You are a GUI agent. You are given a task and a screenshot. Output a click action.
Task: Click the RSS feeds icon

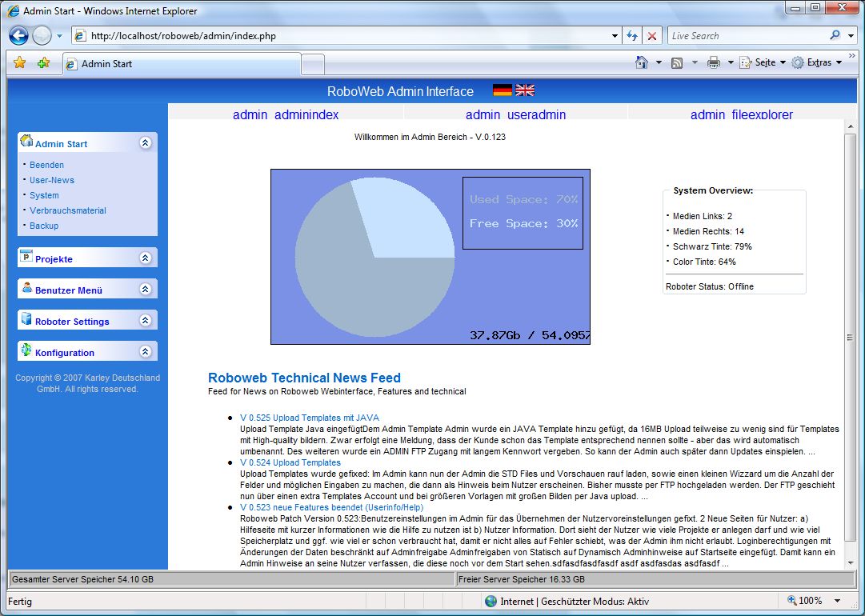(677, 63)
